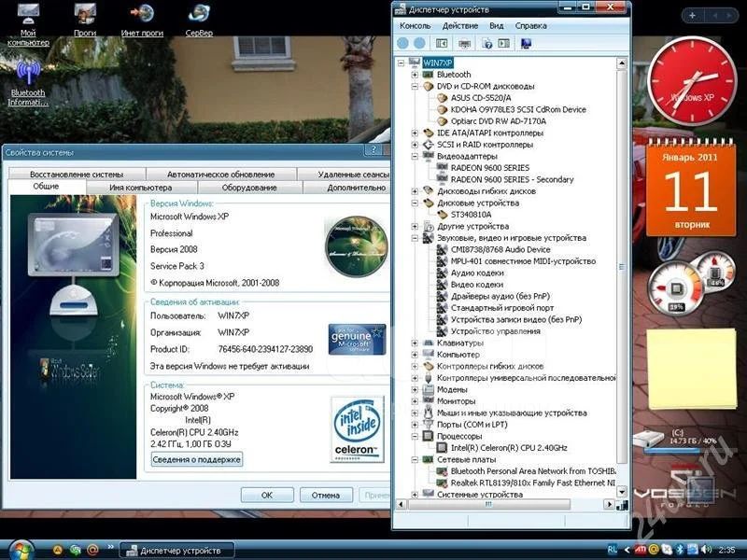Screen dimensions: 747x560
Task: Open the Вид menu
Action: (497, 26)
